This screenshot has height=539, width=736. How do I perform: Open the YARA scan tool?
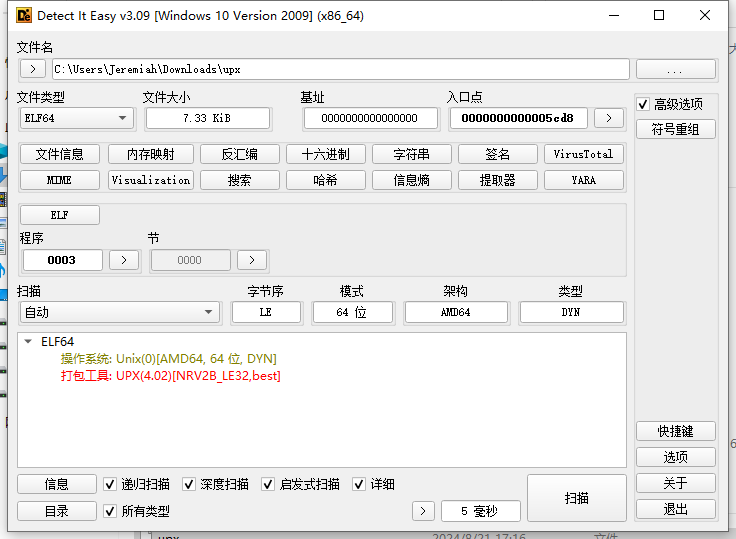pyautogui.click(x=584, y=180)
